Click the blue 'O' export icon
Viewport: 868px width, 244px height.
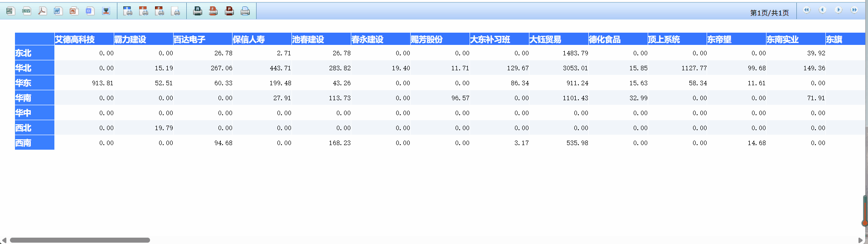tap(90, 11)
